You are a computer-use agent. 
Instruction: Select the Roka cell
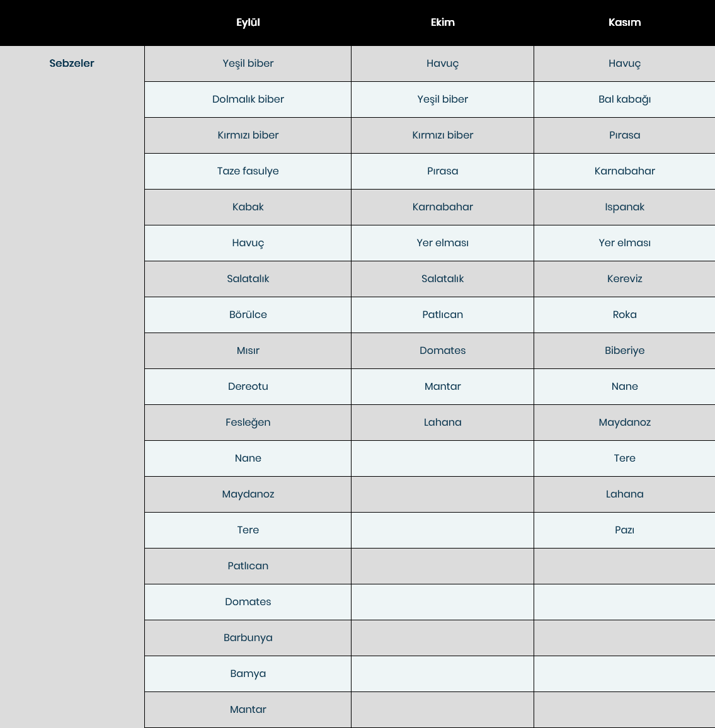[624, 315]
